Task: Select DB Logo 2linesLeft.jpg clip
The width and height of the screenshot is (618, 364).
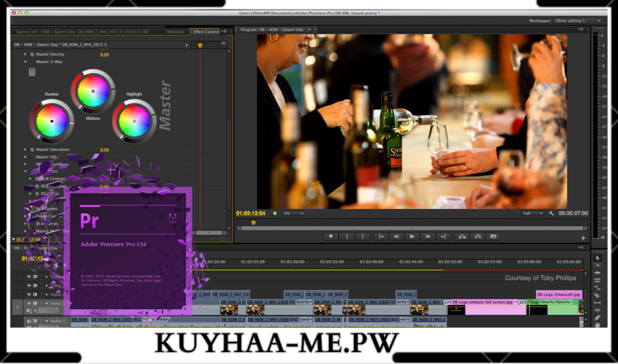Action: pos(559,295)
